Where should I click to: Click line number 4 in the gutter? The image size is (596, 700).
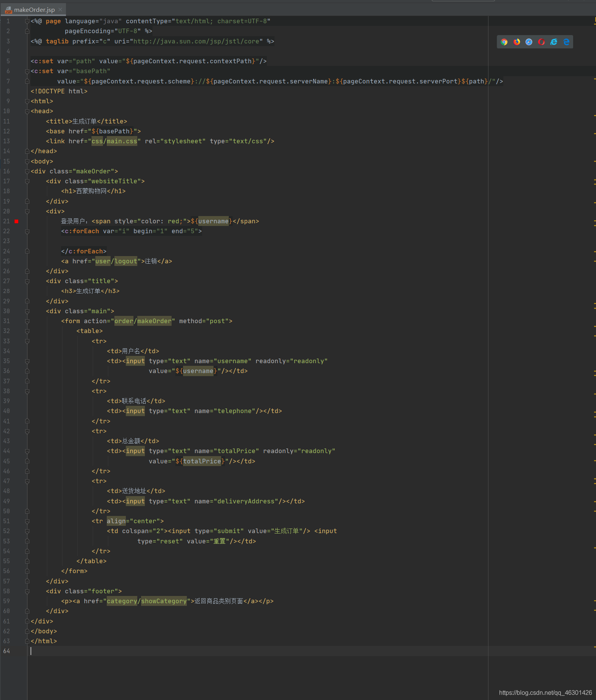tap(8, 51)
